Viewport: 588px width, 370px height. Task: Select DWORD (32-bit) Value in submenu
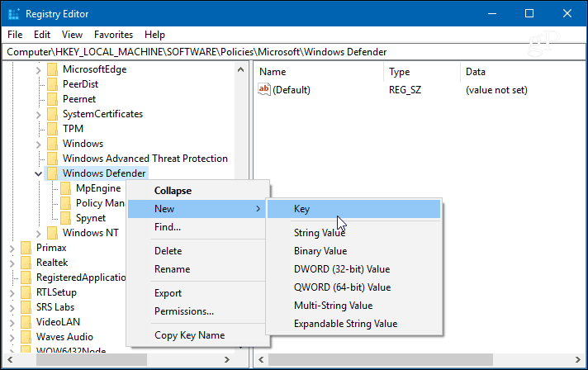[354, 269]
